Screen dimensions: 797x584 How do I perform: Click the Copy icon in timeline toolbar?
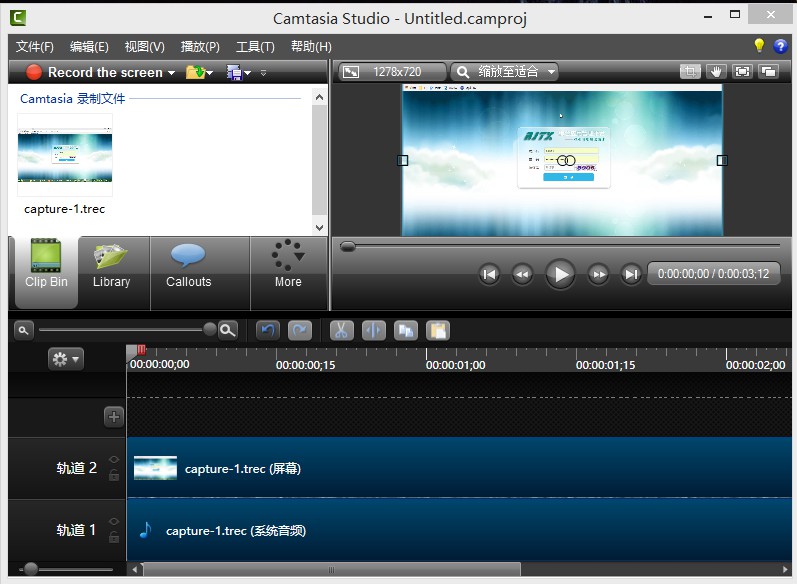coord(406,331)
